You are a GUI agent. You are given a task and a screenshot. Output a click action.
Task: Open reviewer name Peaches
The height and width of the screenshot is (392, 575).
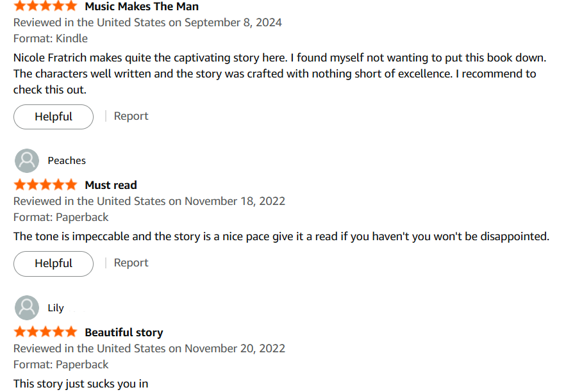(67, 161)
